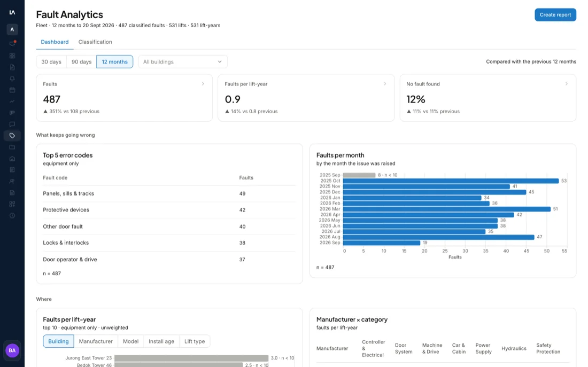The width and height of the screenshot is (588, 367).
Task: Group faults per lift-year by Install age
Action: tap(161, 341)
